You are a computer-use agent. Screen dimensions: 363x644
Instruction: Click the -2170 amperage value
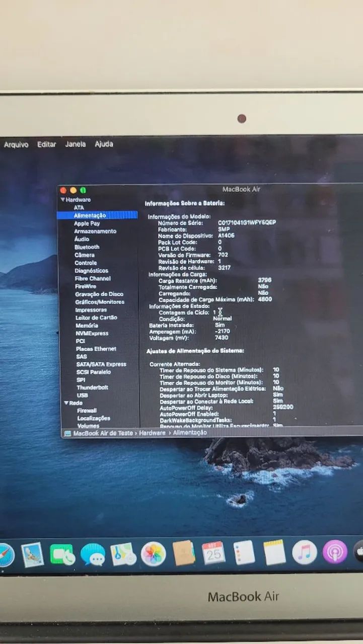(x=222, y=331)
